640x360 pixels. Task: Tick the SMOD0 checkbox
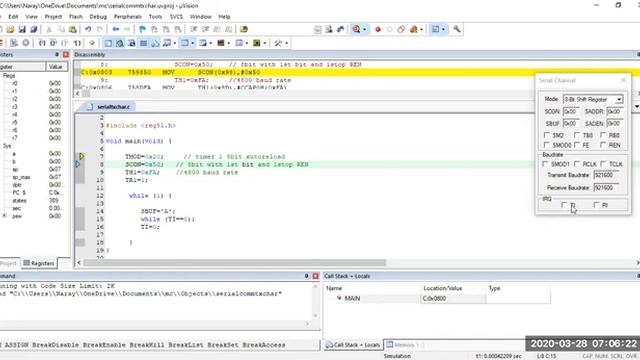pyautogui.click(x=547, y=145)
